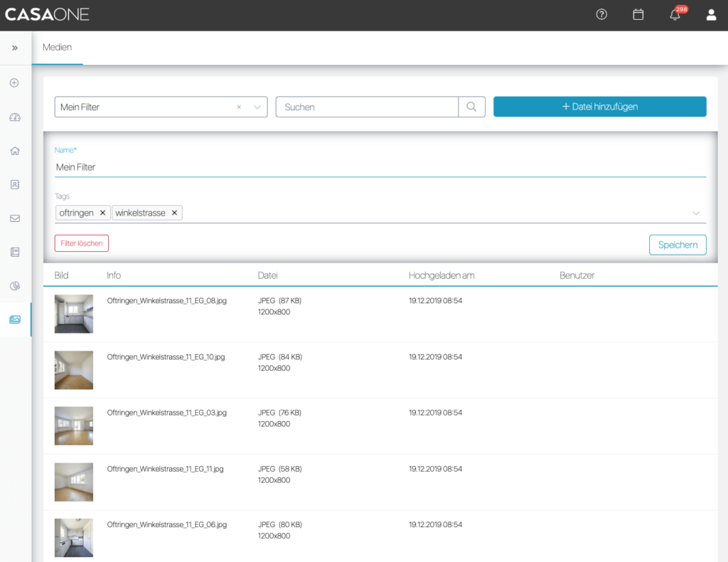Open the dashboard gauge icon in the sidebar
Image resolution: width=728 pixels, height=562 pixels.
point(15,117)
